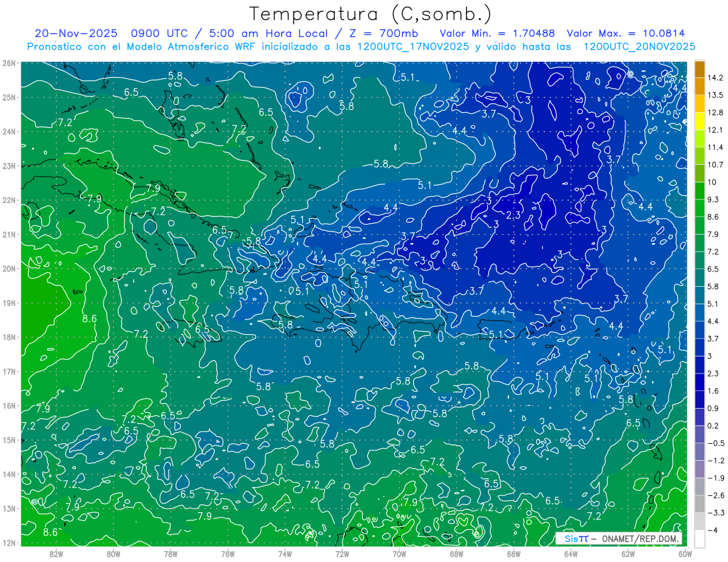Click "Valor Min. = 1.70488" in header
Screen dimensions: 728x562
(x=497, y=33)
